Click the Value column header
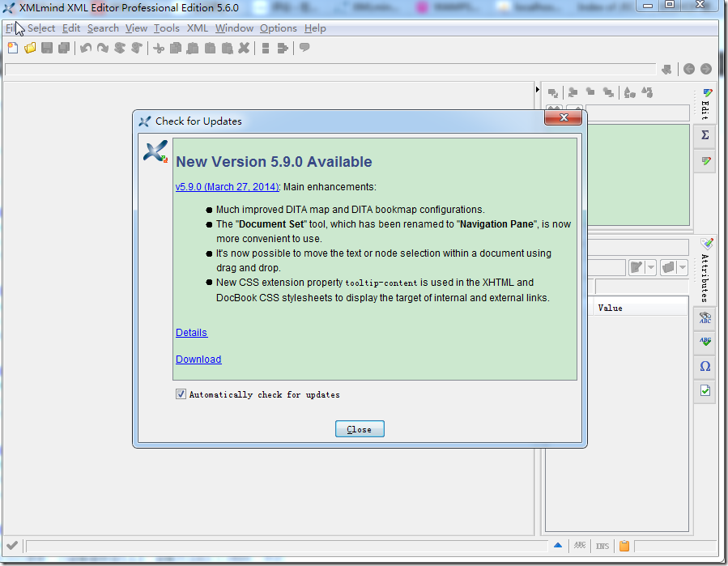 pos(640,308)
